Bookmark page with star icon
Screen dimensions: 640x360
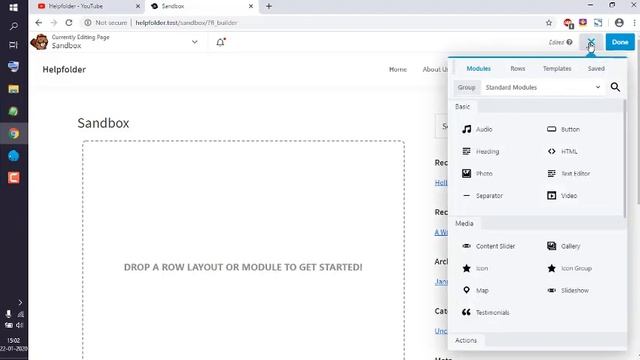point(549,23)
